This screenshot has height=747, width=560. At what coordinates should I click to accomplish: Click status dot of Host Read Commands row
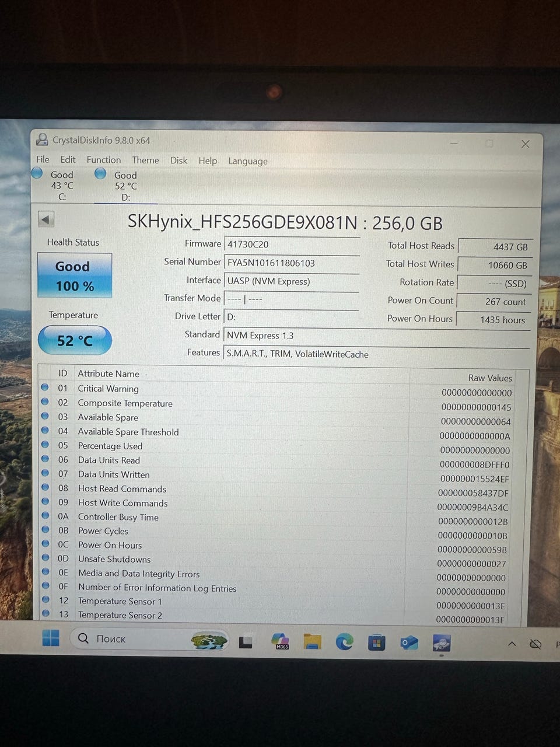45,487
